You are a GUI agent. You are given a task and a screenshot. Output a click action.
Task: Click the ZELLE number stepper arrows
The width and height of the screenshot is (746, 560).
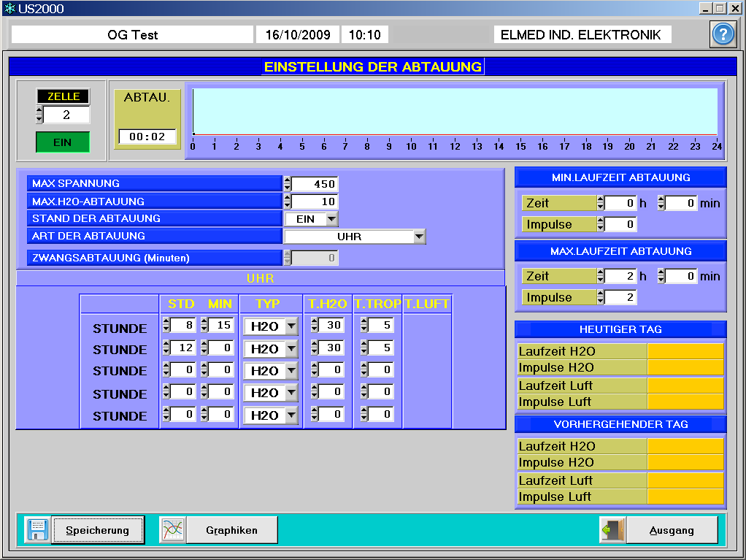[x=39, y=115]
